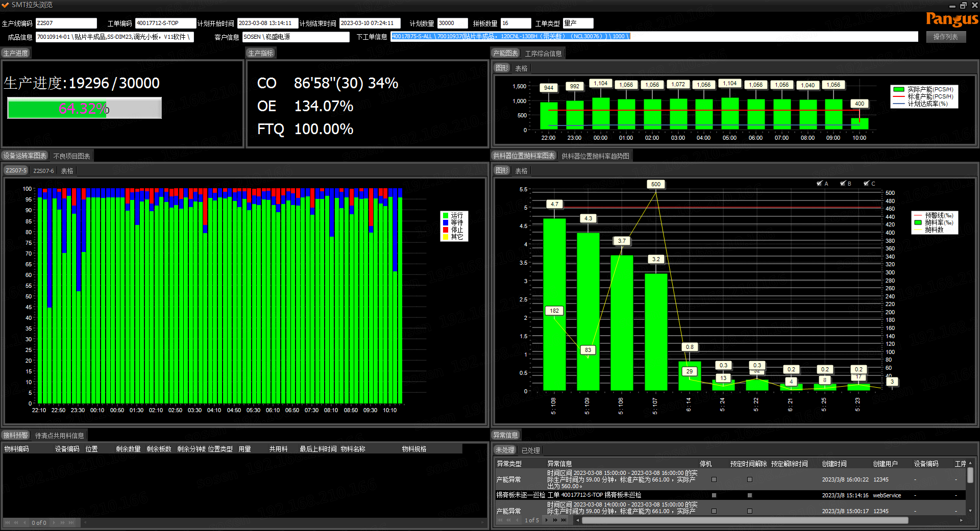This screenshot has height=531, width=980.
Task: Toggle series A checkbox in feeder chart
Action: [819, 184]
